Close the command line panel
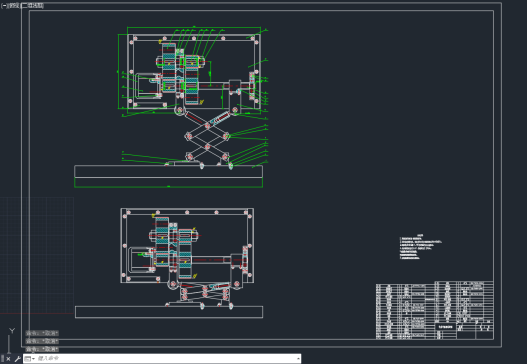Viewport: 527px width, 364px height. (x=8, y=359)
